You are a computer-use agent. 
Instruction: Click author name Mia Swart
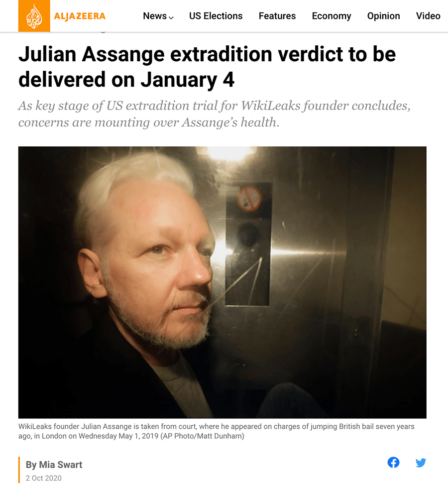tap(60, 465)
